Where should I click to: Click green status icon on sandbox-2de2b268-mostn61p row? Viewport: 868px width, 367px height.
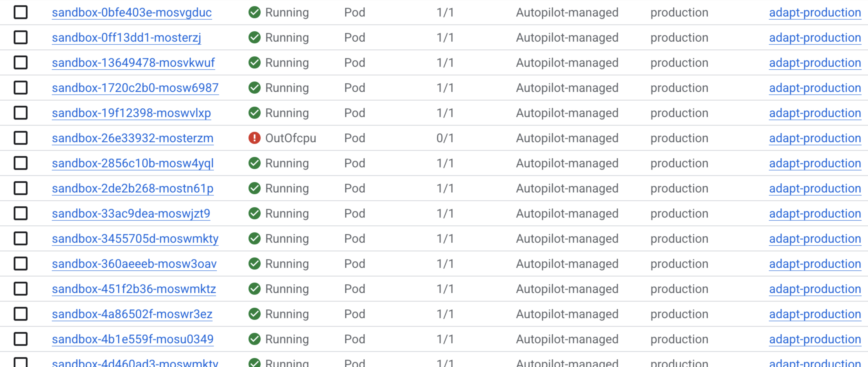[x=254, y=188]
